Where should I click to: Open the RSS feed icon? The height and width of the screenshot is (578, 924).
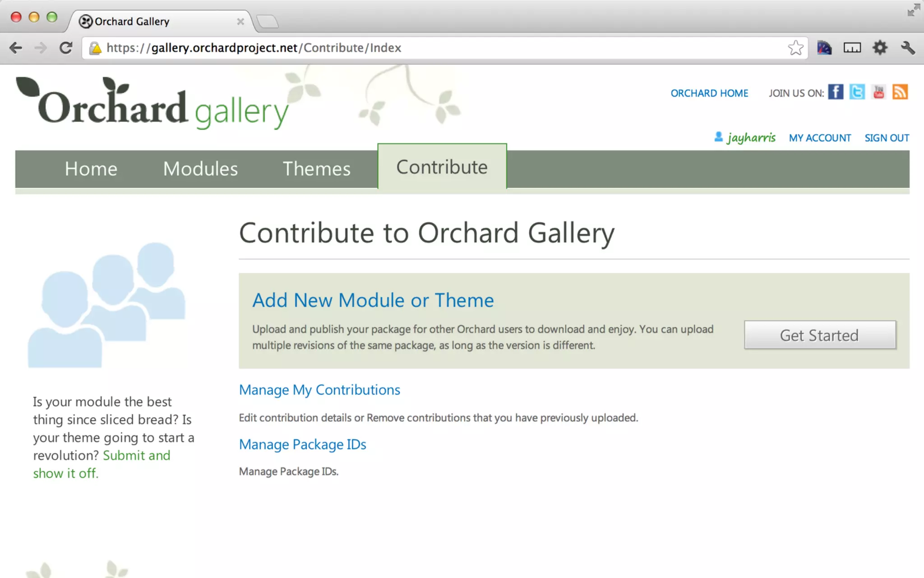pyautogui.click(x=900, y=92)
